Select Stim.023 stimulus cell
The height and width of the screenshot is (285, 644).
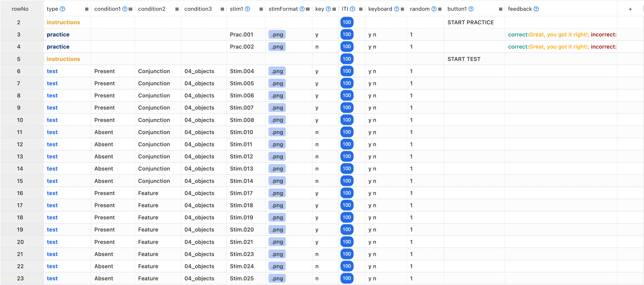click(246, 254)
